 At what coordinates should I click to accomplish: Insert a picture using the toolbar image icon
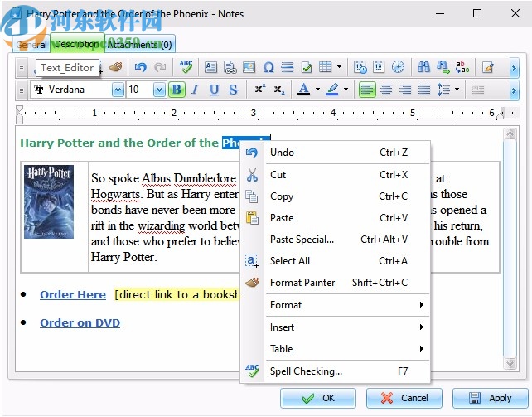(249, 67)
